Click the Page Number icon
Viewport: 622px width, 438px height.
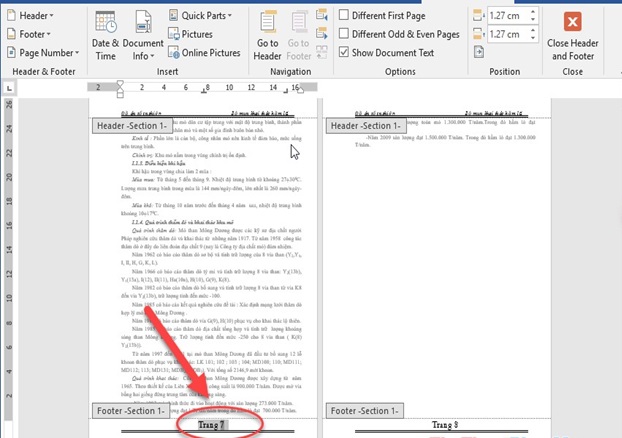(x=12, y=53)
